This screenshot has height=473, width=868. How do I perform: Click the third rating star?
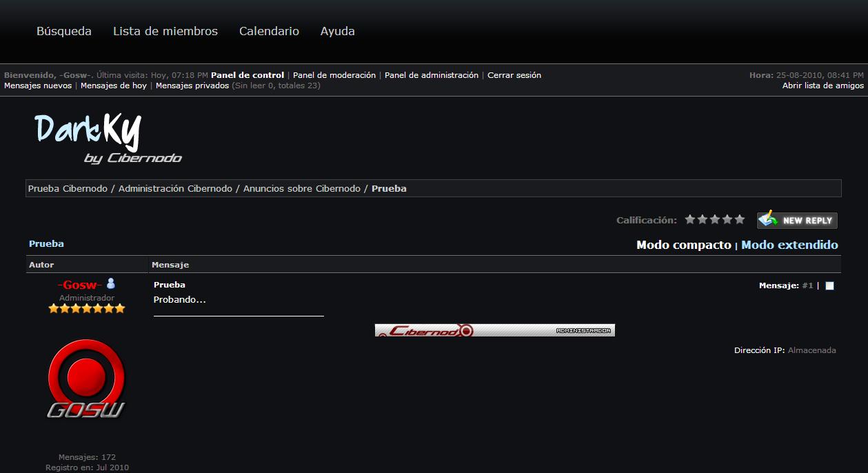point(715,219)
